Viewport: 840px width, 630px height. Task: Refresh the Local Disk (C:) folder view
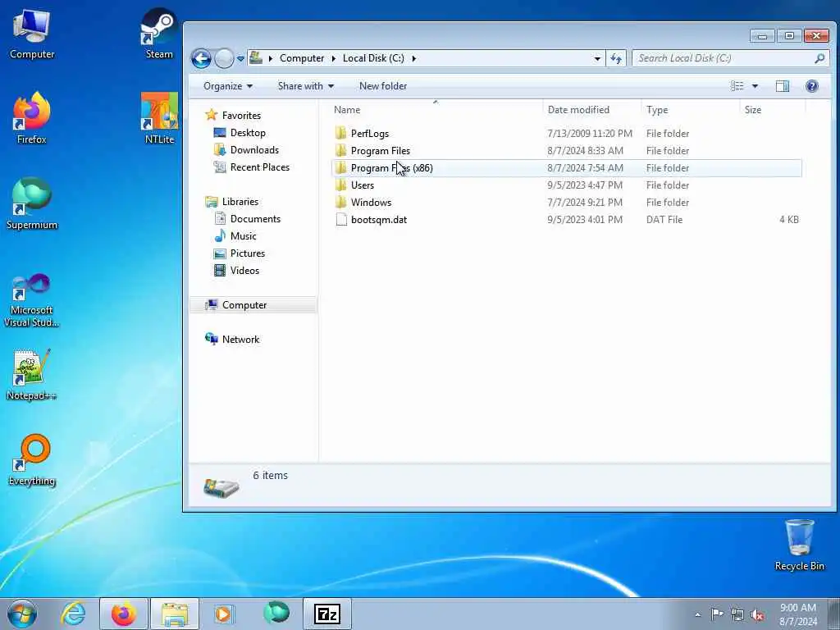[x=616, y=58]
